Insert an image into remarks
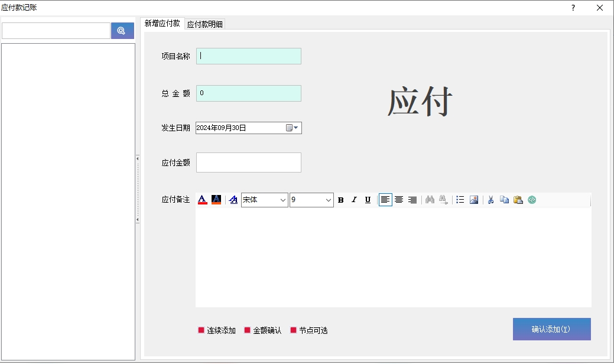This screenshot has width=614, height=364. coord(474,200)
